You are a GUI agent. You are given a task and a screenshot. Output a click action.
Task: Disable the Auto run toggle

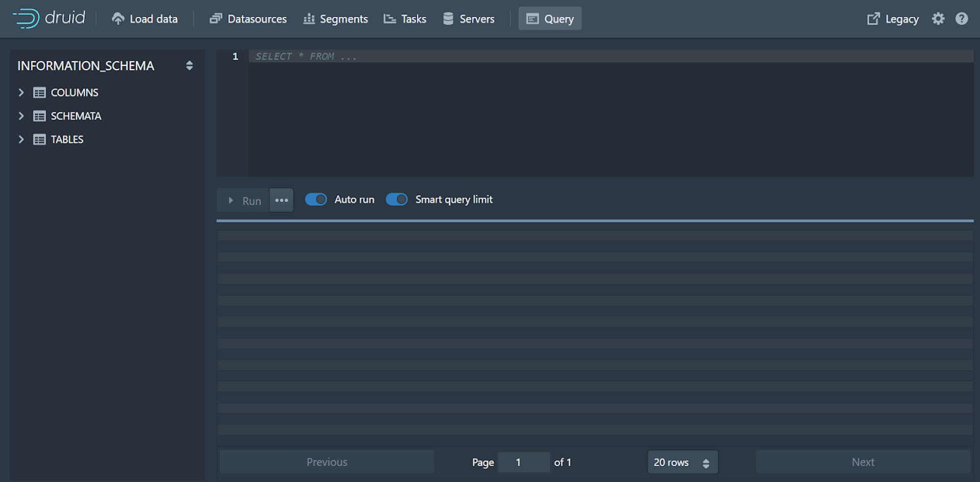click(x=316, y=199)
